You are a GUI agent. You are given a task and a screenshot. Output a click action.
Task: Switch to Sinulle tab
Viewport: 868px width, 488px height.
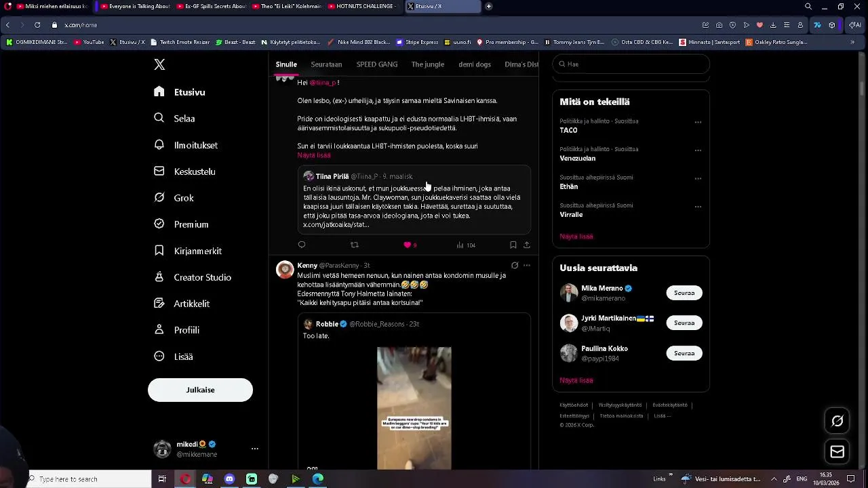[286, 64]
